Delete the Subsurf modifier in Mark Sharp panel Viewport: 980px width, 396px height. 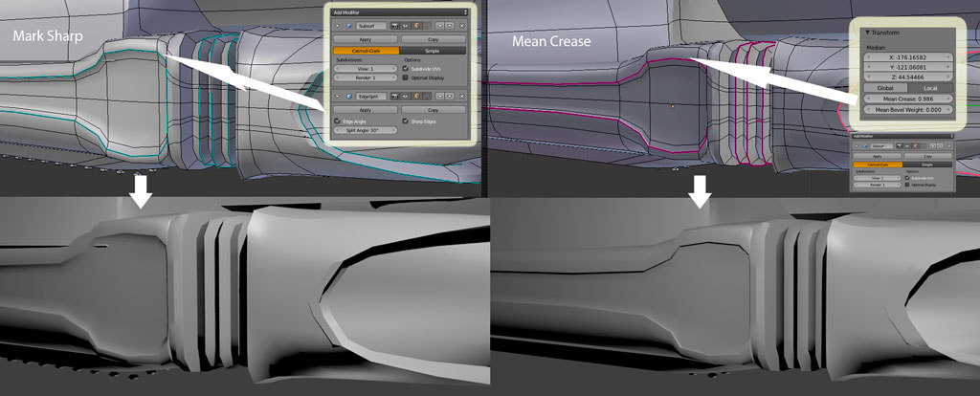tap(462, 26)
